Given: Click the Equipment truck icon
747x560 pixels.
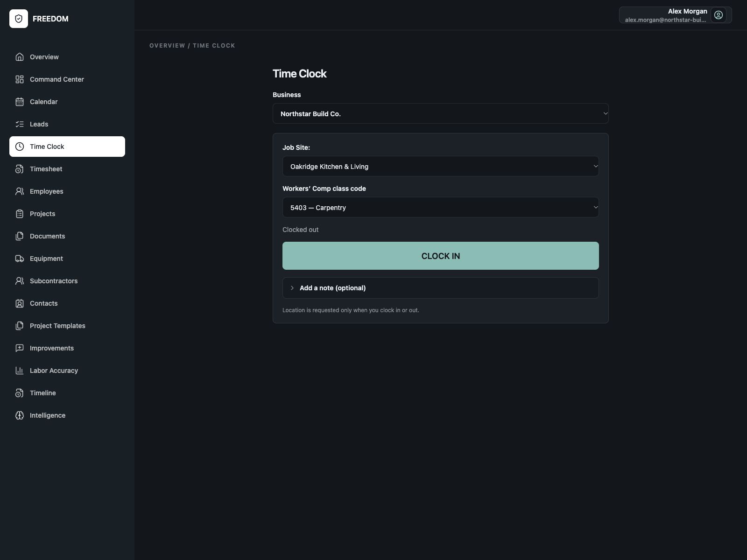Looking at the screenshot, I should click(20, 259).
